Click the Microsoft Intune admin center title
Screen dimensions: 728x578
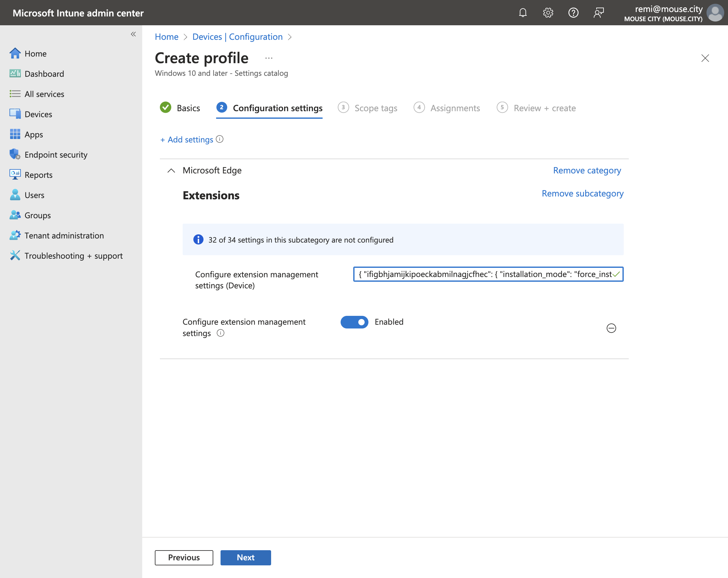[x=78, y=13]
